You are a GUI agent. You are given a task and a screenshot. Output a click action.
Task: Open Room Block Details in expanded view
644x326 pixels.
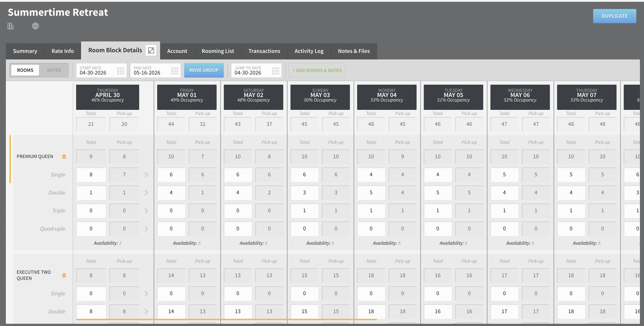[151, 50]
